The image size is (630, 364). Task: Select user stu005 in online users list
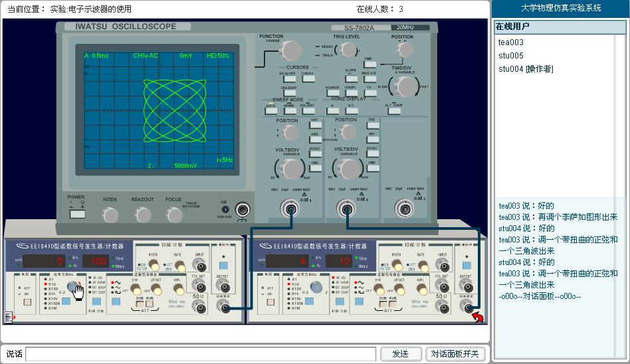(511, 56)
